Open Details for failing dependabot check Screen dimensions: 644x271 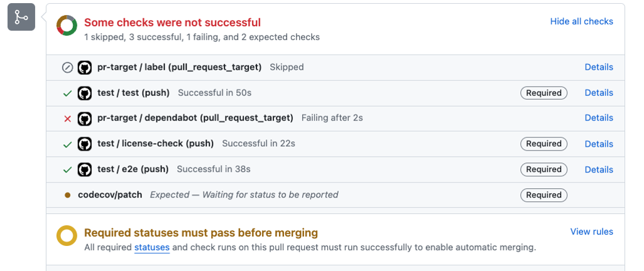(599, 118)
